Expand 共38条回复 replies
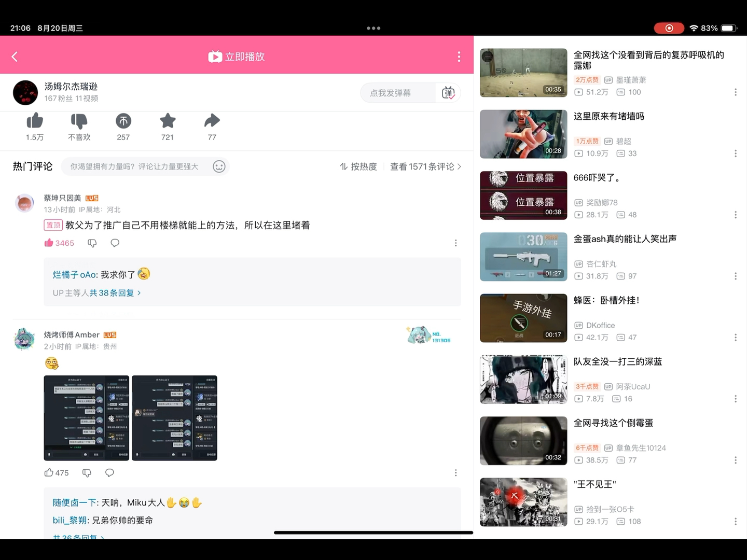747x560 pixels. [115, 293]
